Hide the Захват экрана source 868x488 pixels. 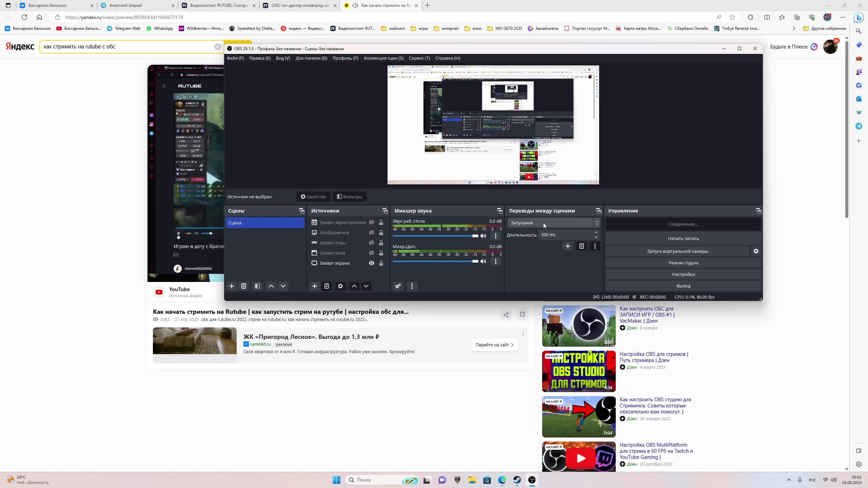point(372,263)
